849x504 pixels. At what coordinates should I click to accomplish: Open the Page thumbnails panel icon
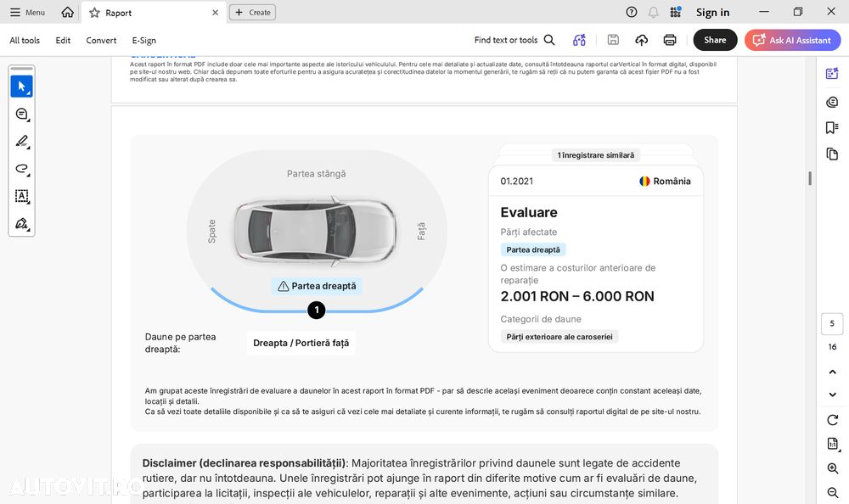[832, 154]
